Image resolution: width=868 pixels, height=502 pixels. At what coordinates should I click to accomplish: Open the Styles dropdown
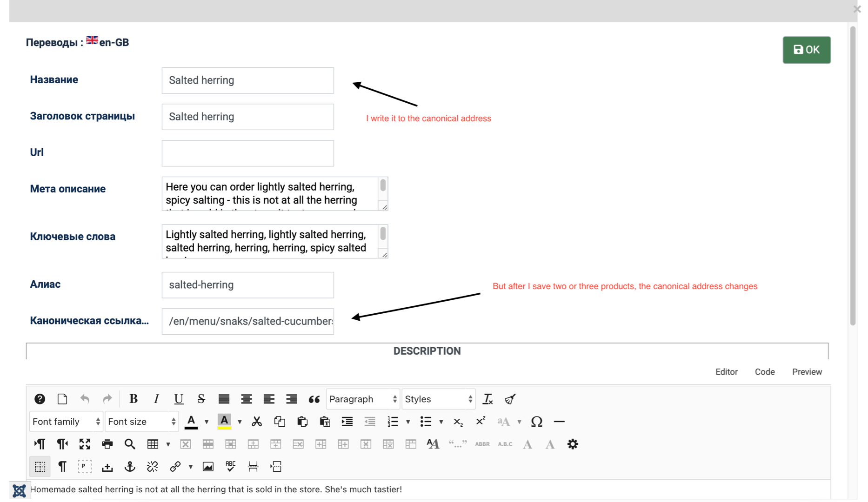click(x=439, y=399)
